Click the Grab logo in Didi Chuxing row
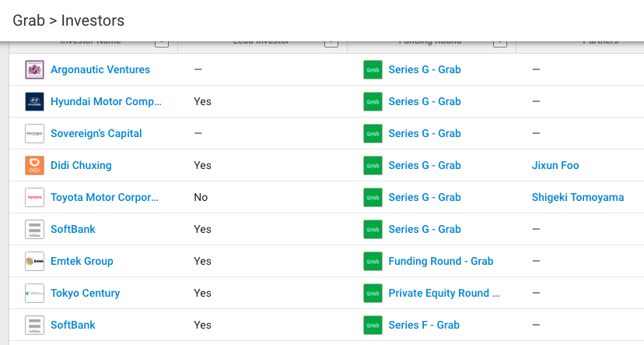 [x=373, y=165]
